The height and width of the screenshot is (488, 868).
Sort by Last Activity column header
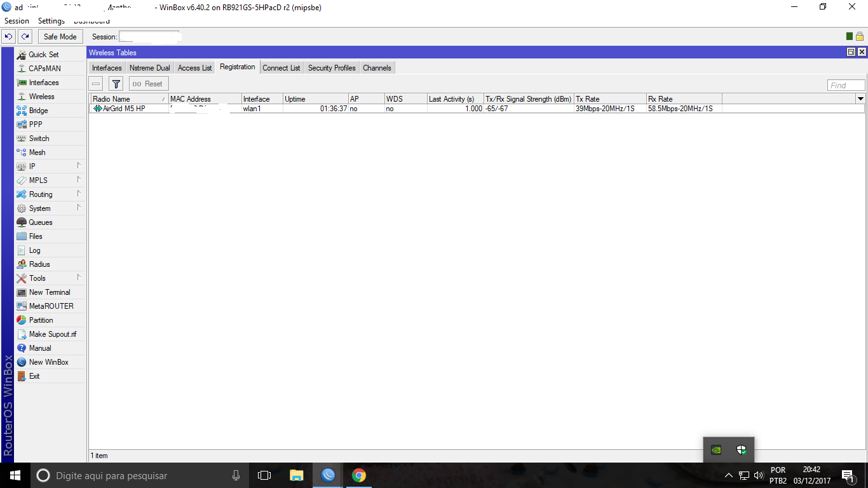[x=456, y=99]
